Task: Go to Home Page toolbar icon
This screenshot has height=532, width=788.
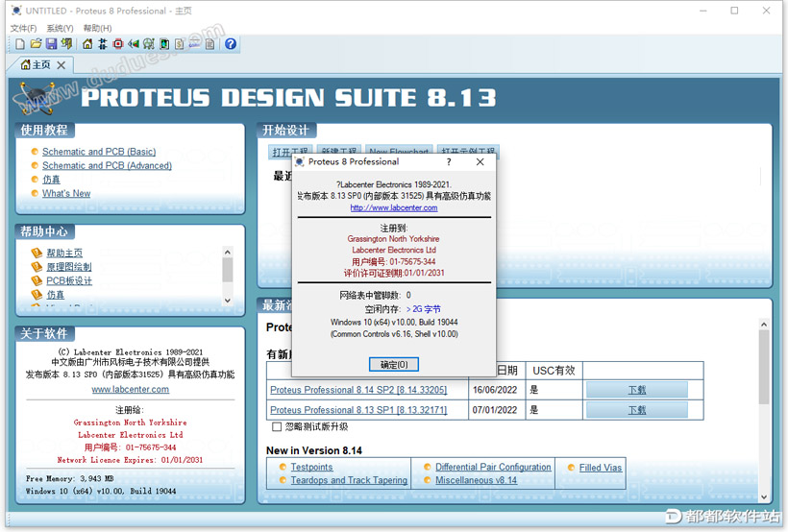Action: 87,44
